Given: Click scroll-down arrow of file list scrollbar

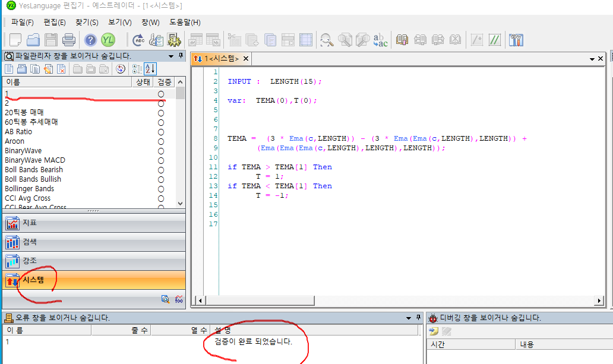Looking at the screenshot, I should tap(181, 204).
